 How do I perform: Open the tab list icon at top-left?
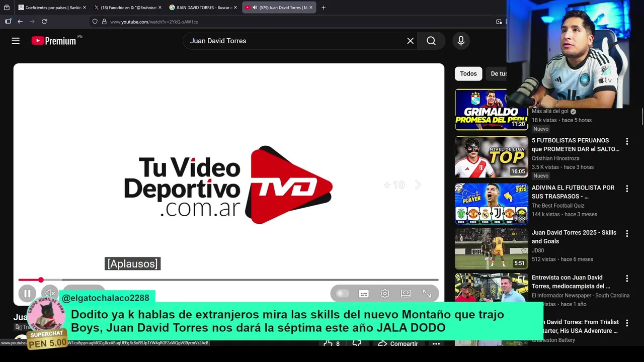click(7, 8)
